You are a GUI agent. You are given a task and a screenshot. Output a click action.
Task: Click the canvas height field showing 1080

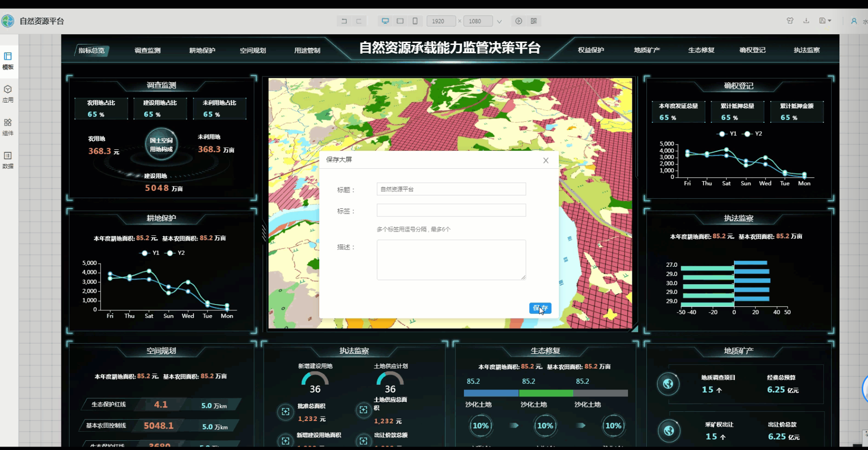point(478,21)
